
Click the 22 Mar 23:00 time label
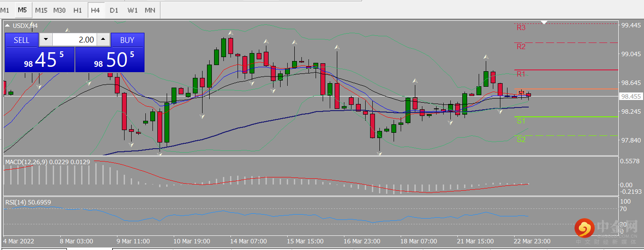tap(532, 241)
